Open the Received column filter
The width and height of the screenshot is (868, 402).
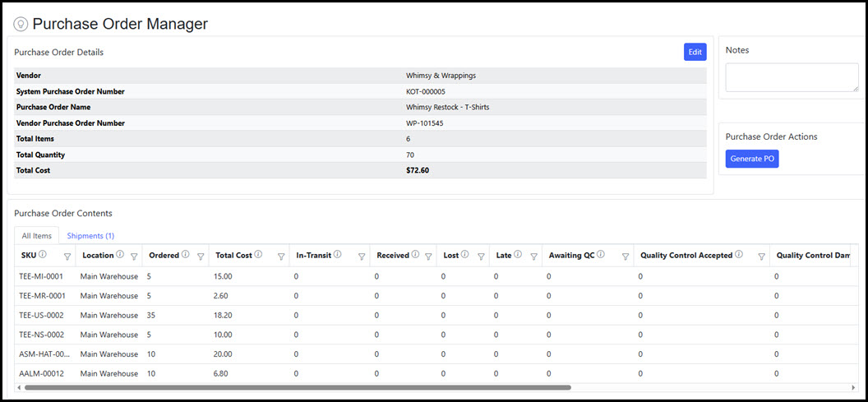[x=427, y=256]
